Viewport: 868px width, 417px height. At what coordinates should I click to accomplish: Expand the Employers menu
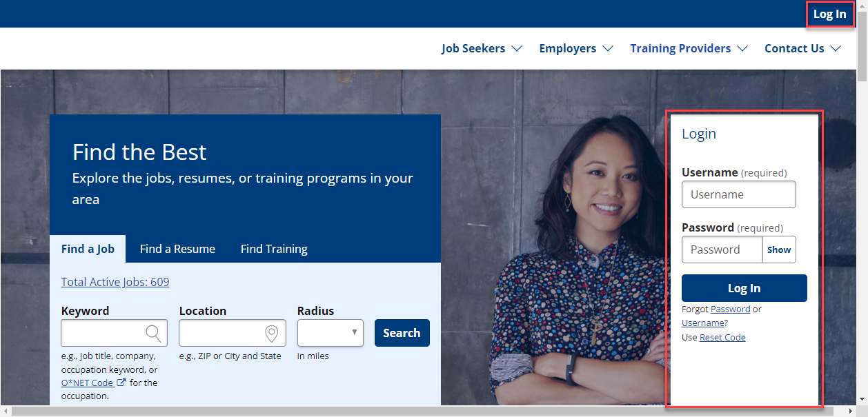point(576,48)
